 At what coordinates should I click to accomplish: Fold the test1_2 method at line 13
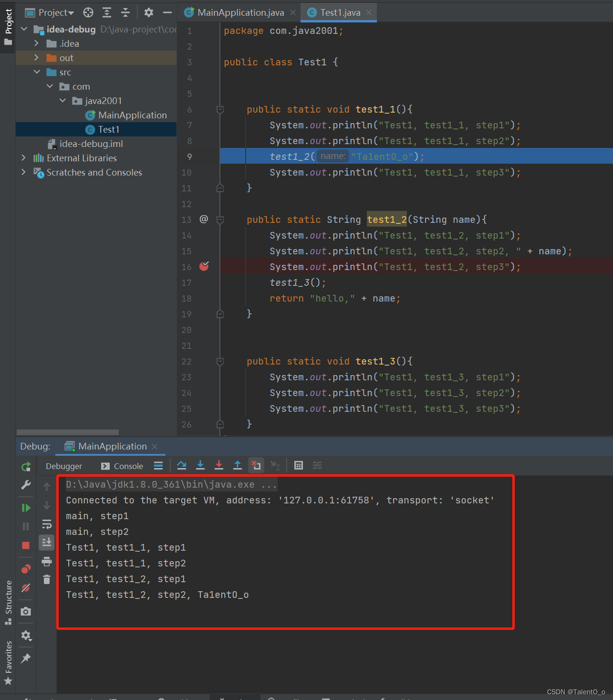[220, 219]
